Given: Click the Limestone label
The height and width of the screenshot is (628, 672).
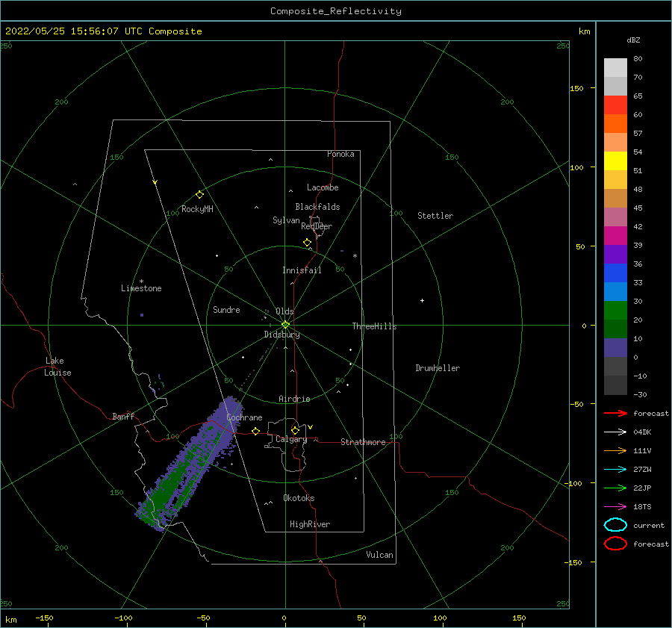Looking at the screenshot, I should tap(141, 288).
